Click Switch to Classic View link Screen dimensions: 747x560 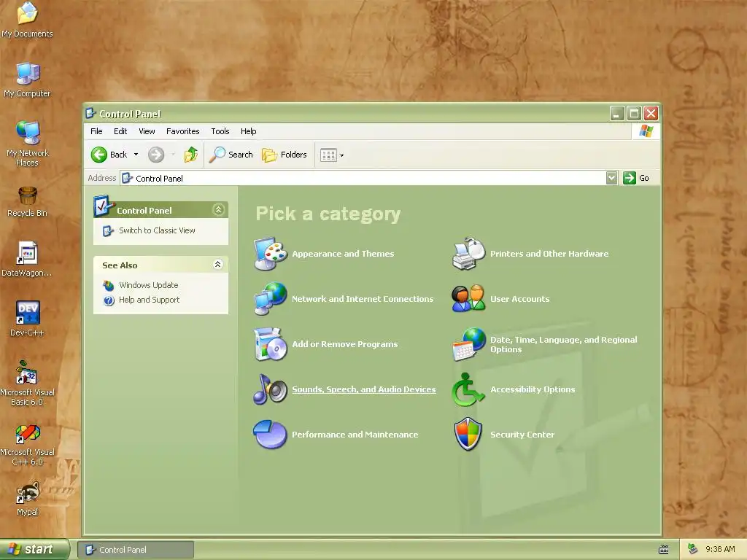[x=157, y=230]
